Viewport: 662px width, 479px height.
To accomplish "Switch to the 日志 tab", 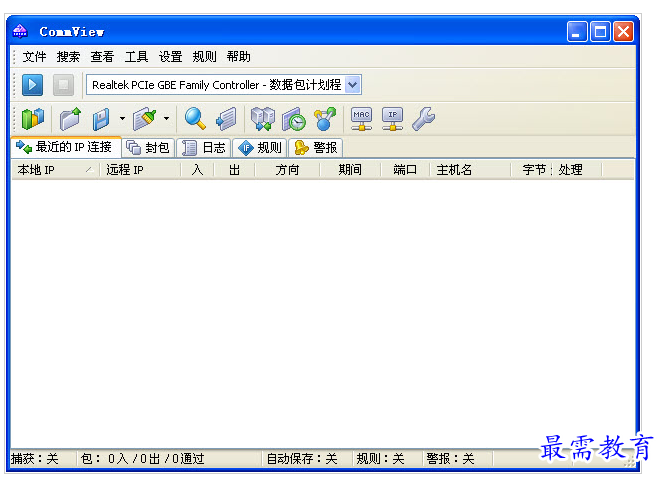I will pyautogui.click(x=203, y=148).
